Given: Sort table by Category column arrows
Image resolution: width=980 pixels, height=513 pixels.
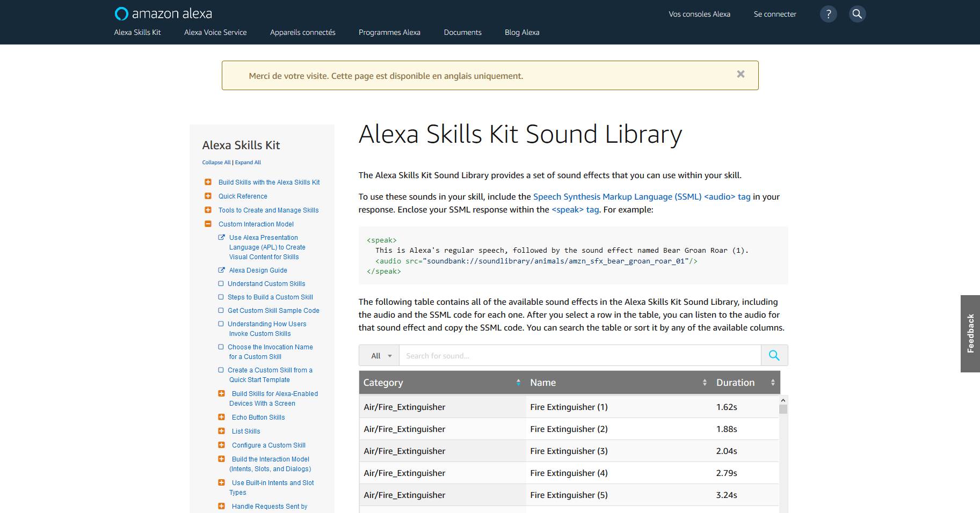Looking at the screenshot, I should coord(518,383).
